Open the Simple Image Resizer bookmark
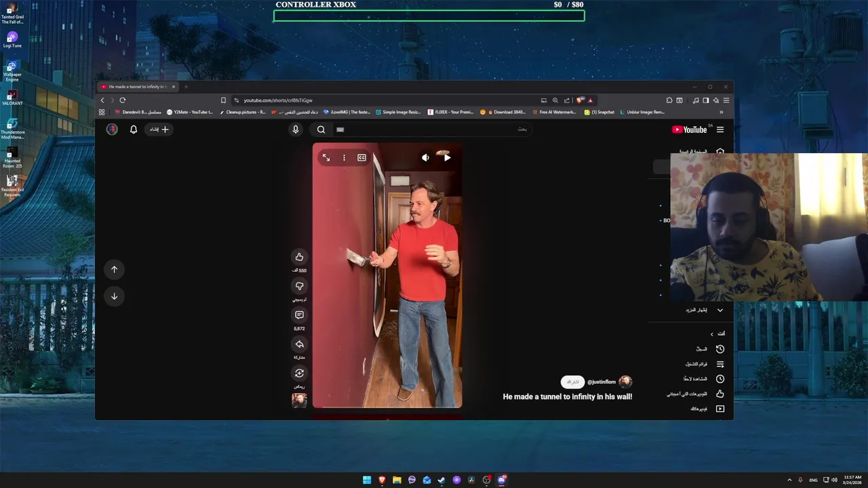 (x=397, y=112)
